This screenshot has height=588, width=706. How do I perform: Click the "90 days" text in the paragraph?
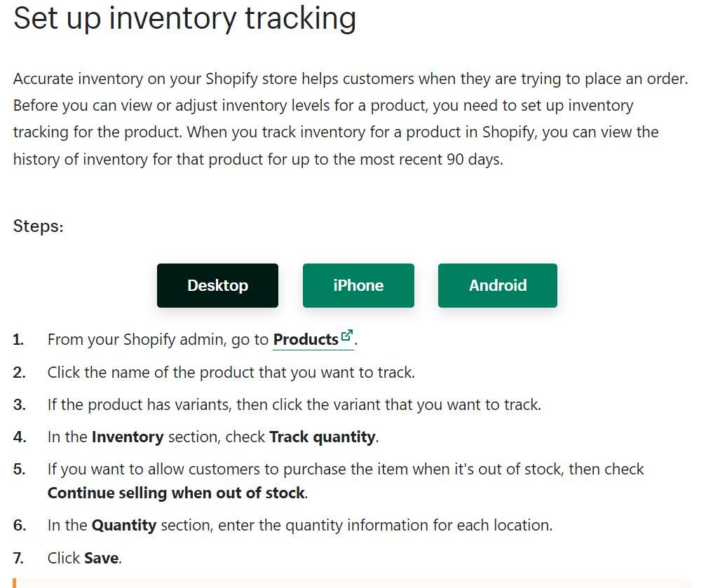[x=475, y=159]
